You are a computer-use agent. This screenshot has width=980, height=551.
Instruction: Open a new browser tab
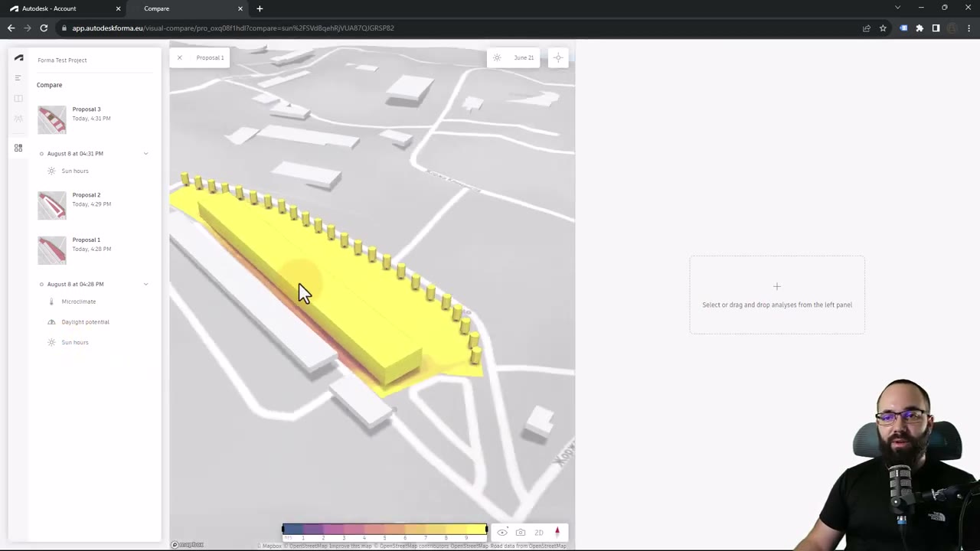(260, 8)
